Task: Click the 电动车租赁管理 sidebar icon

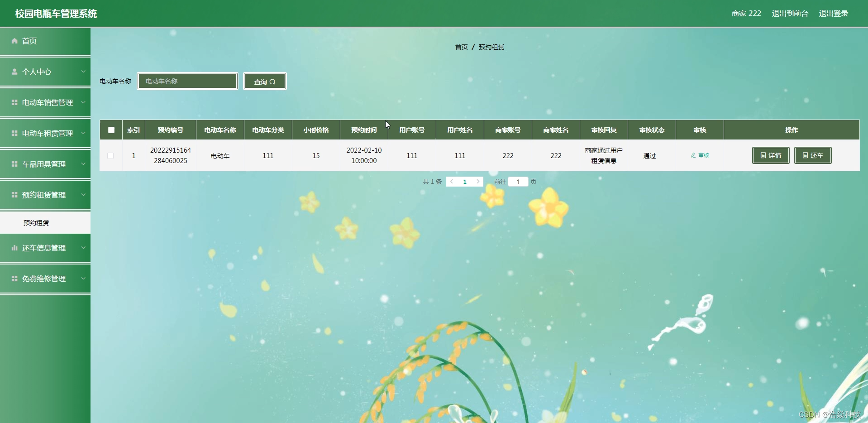Action: click(14, 133)
